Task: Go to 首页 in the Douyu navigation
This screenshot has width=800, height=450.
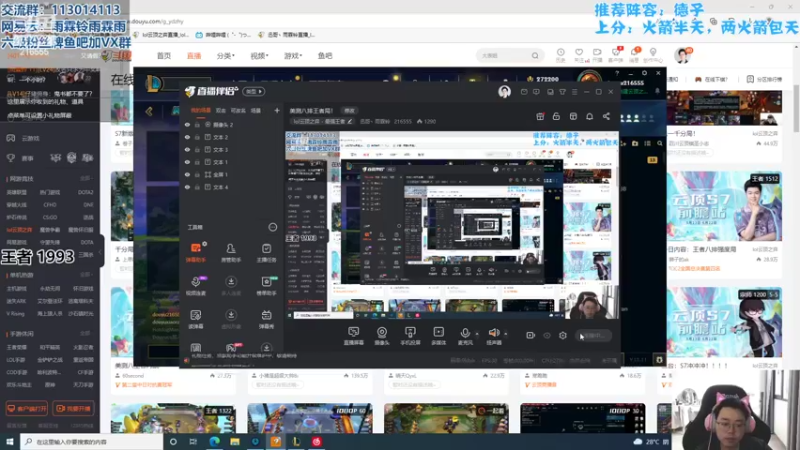Action: (x=164, y=56)
